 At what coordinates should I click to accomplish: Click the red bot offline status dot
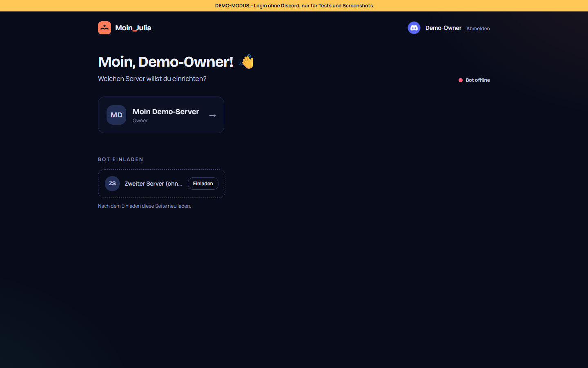pos(461,80)
